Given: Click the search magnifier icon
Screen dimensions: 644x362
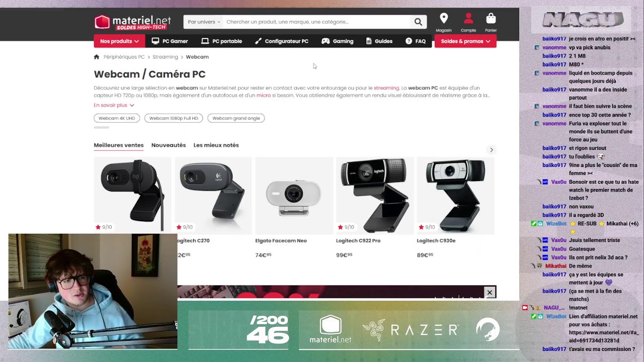Looking at the screenshot, I should pyautogui.click(x=418, y=22).
